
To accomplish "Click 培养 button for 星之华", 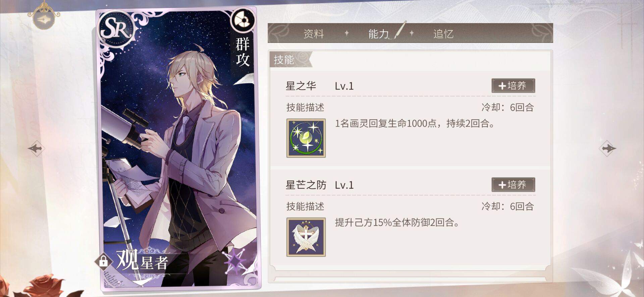I will pos(513,86).
